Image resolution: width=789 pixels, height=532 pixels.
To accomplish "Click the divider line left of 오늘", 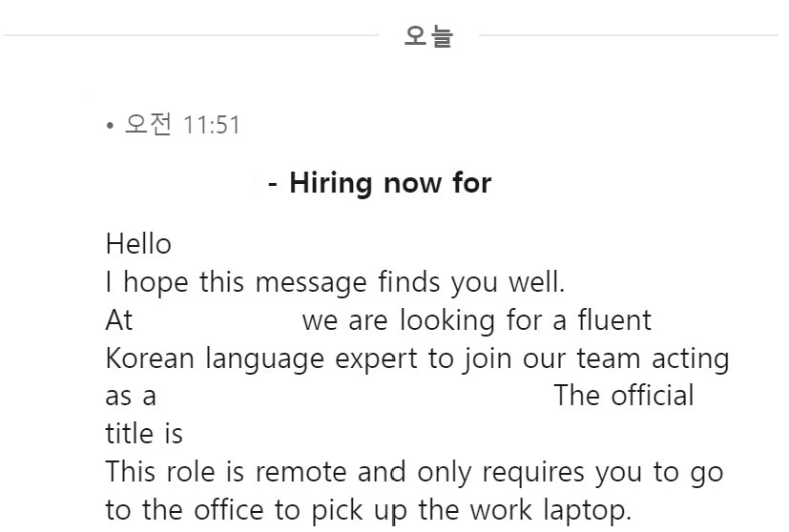I will (191, 35).
